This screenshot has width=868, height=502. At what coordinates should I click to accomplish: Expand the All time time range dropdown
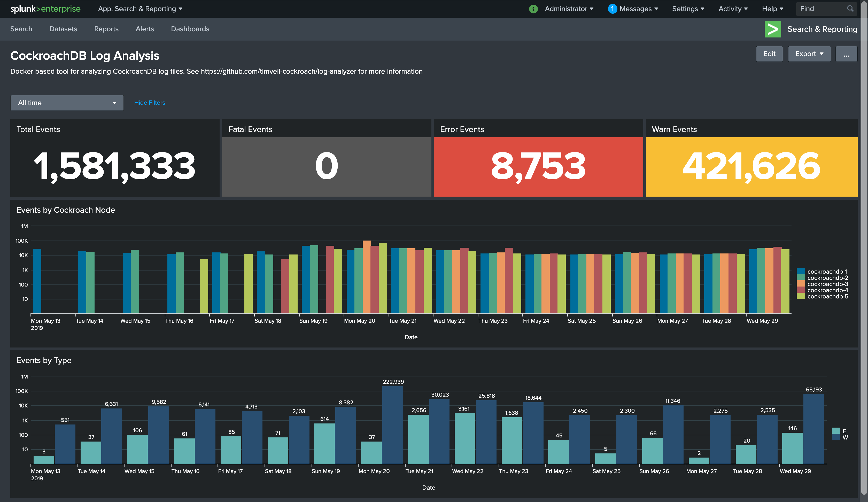click(x=66, y=103)
